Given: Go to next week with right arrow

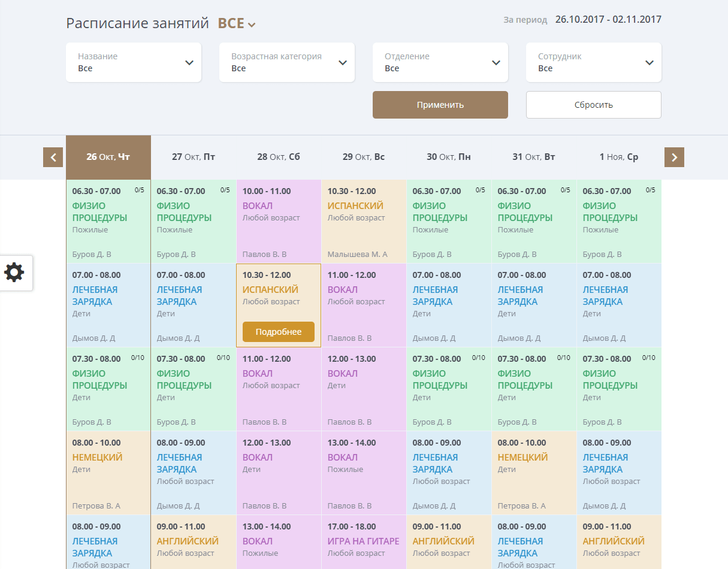Looking at the screenshot, I should (x=674, y=158).
